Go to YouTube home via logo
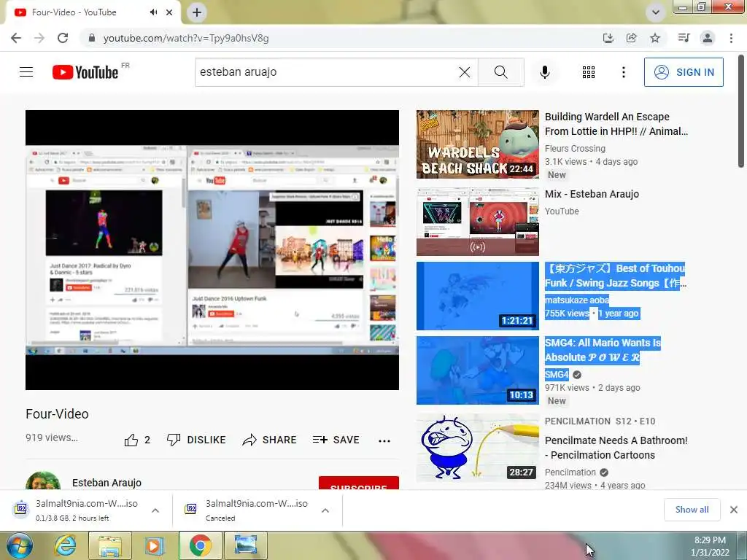Screen dimensions: 747x560 point(85,72)
